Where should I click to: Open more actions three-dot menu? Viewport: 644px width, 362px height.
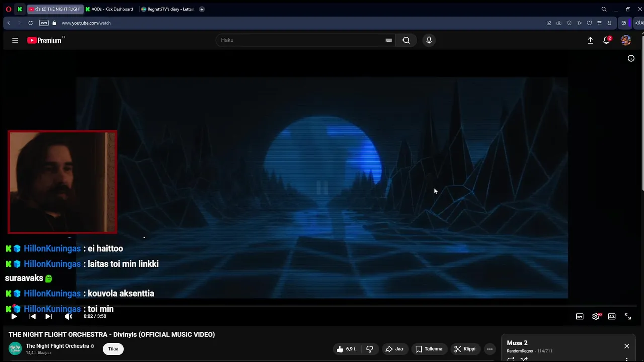coord(490,349)
